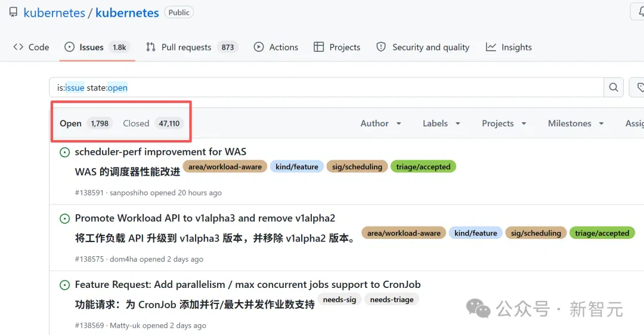Open the Security and quality tab
This screenshot has height=335, width=644.
click(423, 47)
